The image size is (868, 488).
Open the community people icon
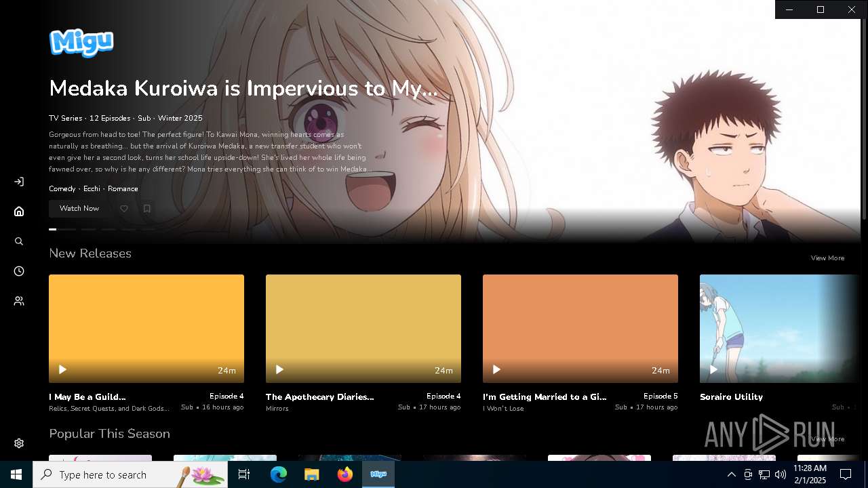(x=19, y=301)
